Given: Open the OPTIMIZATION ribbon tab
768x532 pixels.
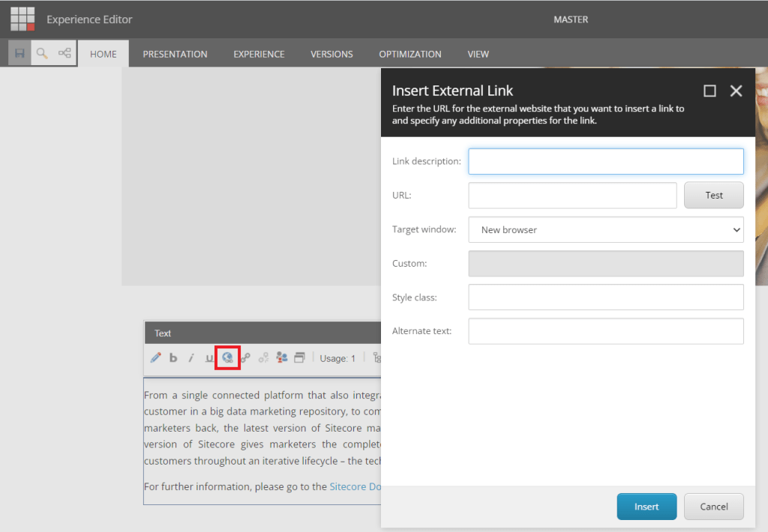Looking at the screenshot, I should click(x=409, y=54).
